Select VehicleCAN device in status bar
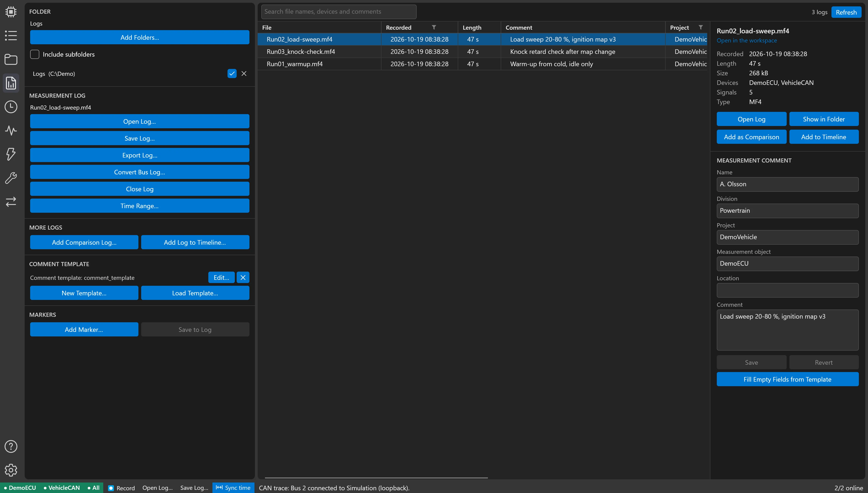Viewport: 868px width, 493px height. point(61,488)
